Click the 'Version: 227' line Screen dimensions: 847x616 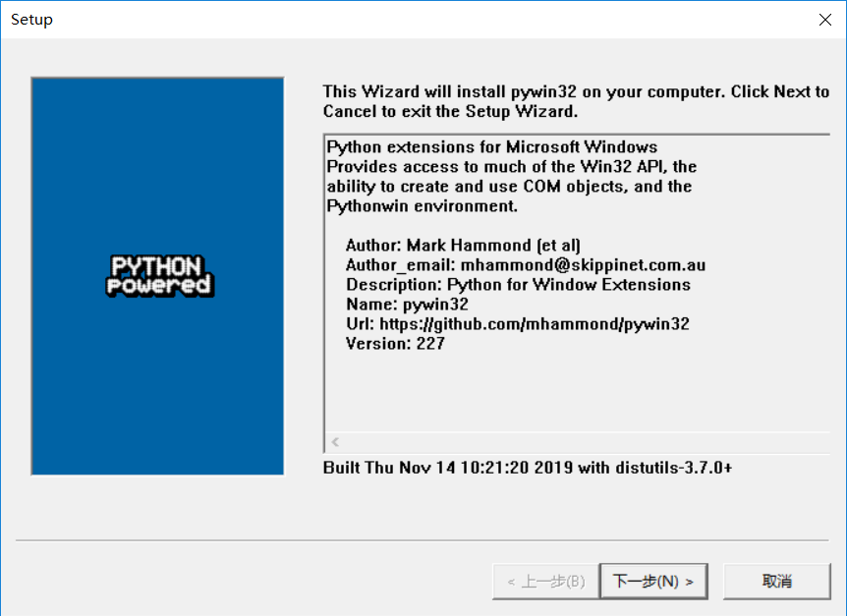[395, 343]
